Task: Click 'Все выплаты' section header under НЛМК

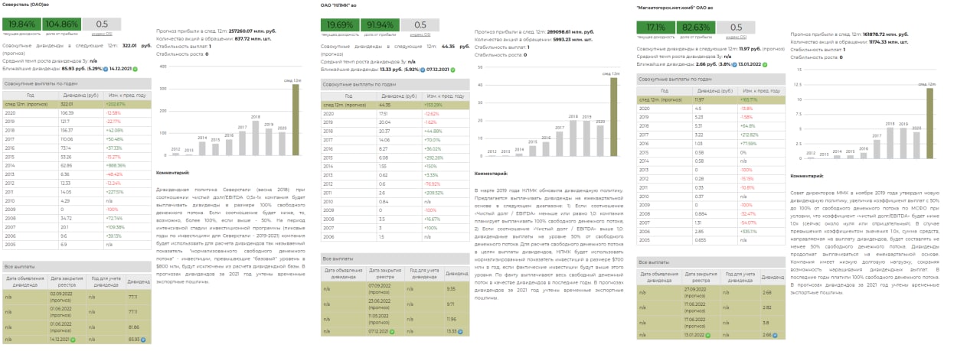Action: [394, 258]
